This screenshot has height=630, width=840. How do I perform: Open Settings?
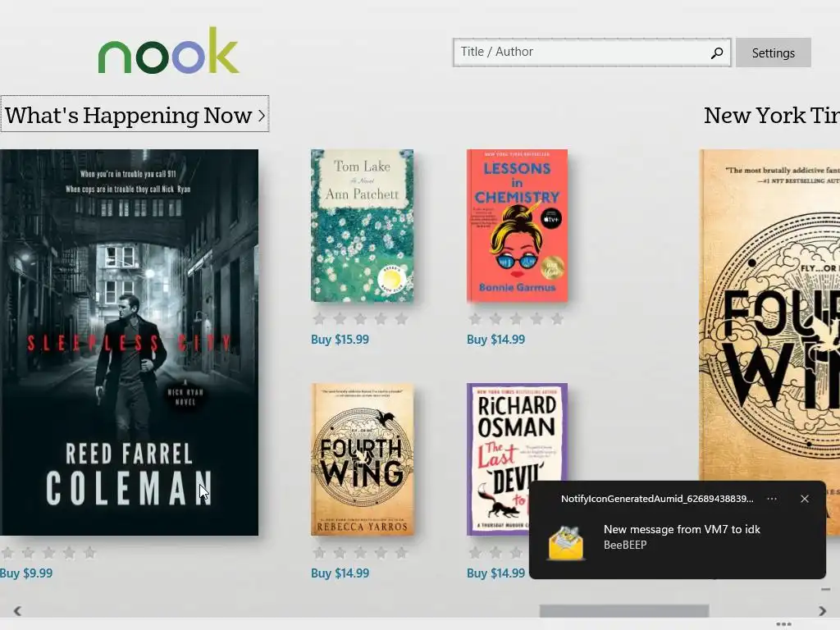pos(773,52)
